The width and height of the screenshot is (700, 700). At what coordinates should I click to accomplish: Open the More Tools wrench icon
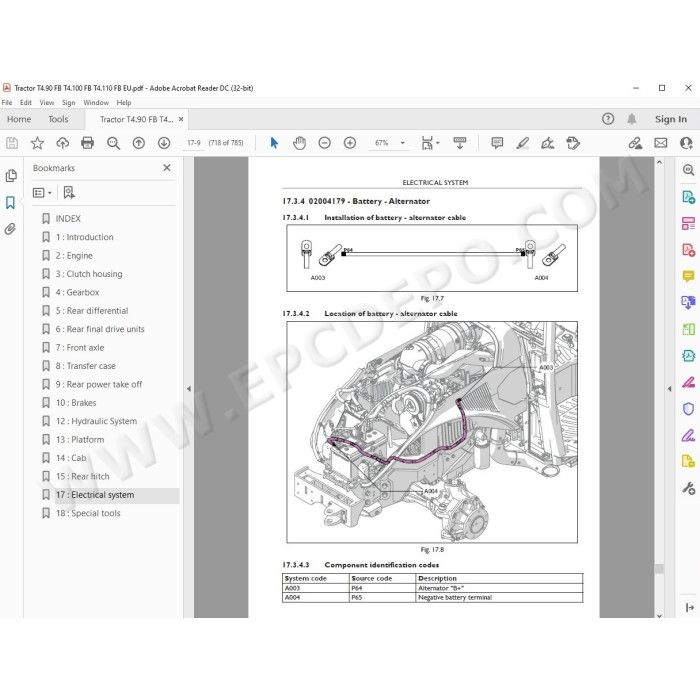click(x=688, y=488)
